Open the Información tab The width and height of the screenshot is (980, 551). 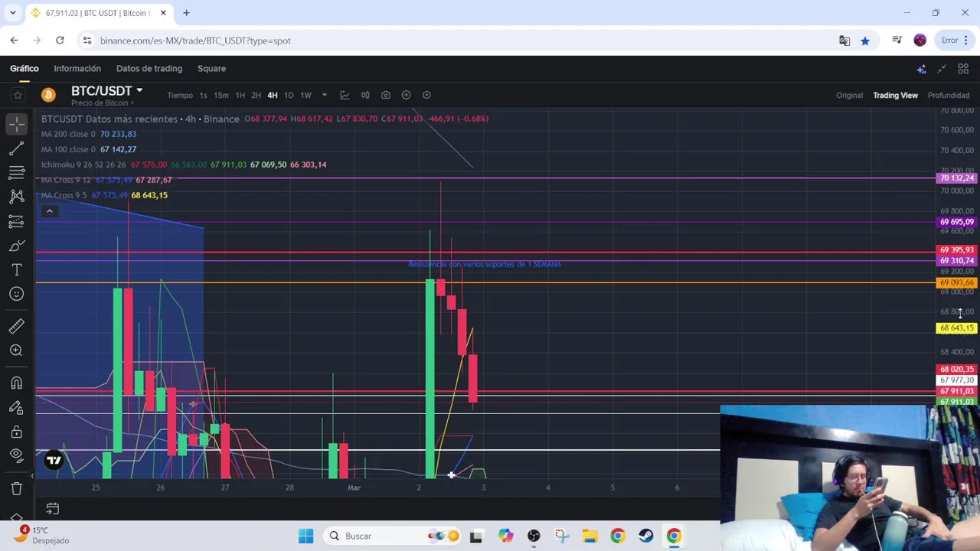[x=77, y=69]
